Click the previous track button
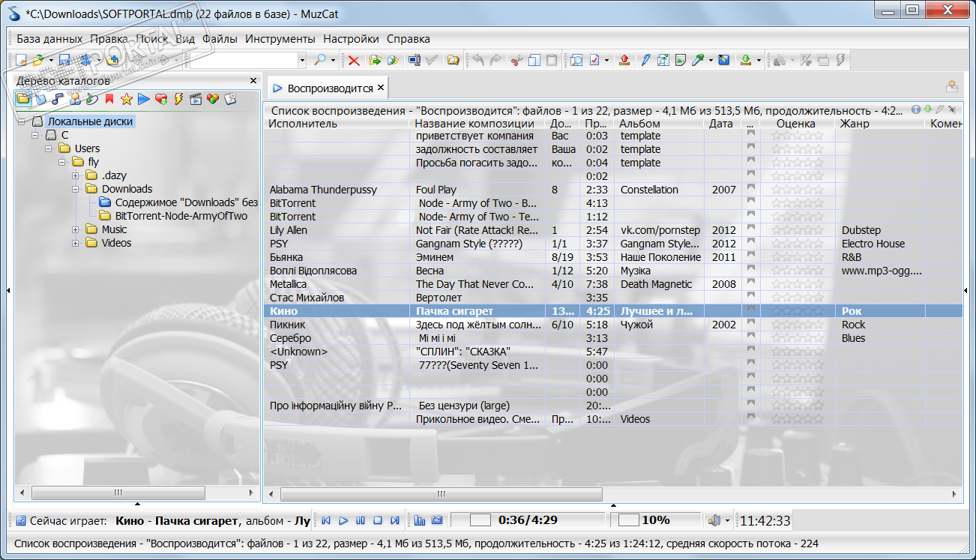The width and height of the screenshot is (976, 560). click(x=326, y=520)
